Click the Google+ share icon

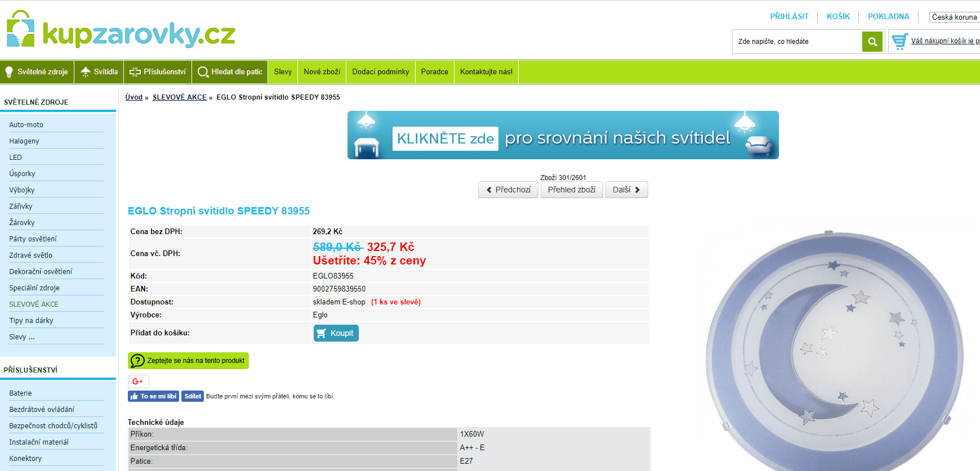(x=138, y=382)
